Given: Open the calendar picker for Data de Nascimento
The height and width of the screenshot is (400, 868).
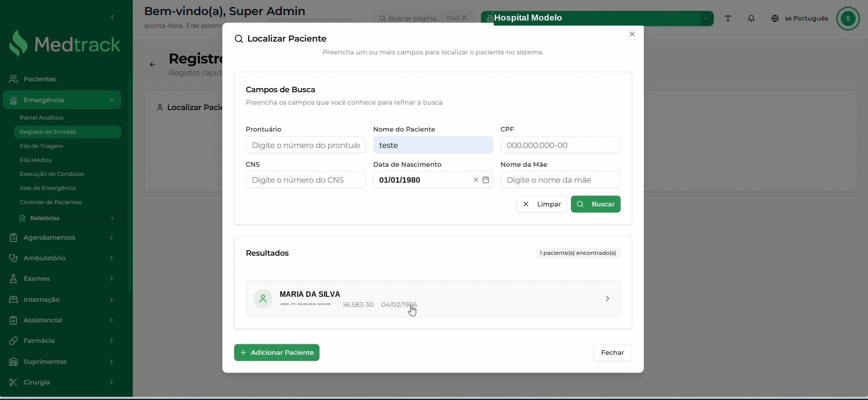Looking at the screenshot, I should (486, 180).
